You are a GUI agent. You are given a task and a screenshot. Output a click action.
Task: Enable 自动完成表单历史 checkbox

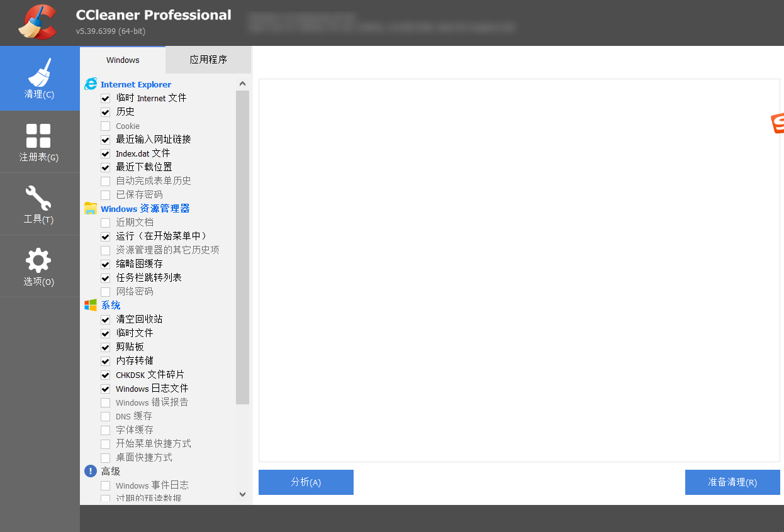click(x=105, y=182)
